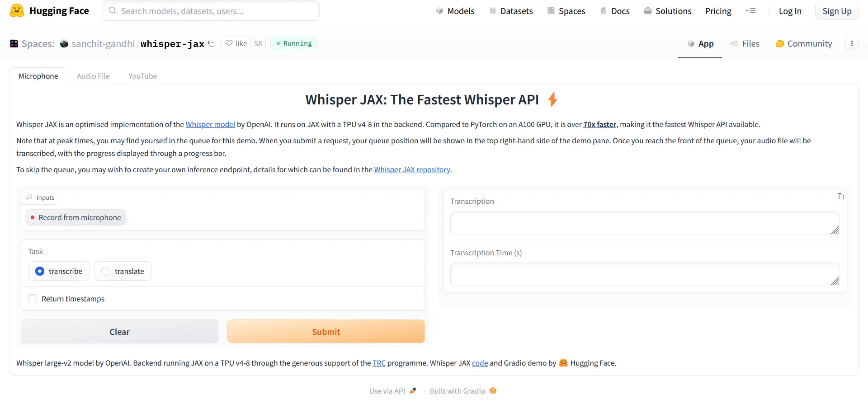868x404 pixels.
Task: Go to Models in the navigation
Action: coord(455,11)
